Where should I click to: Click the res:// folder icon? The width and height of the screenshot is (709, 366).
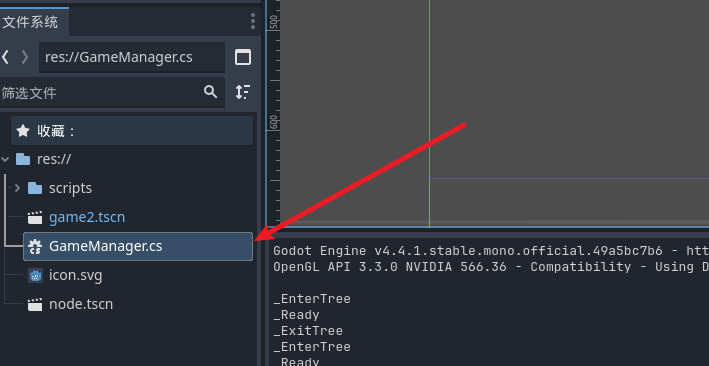coord(23,159)
